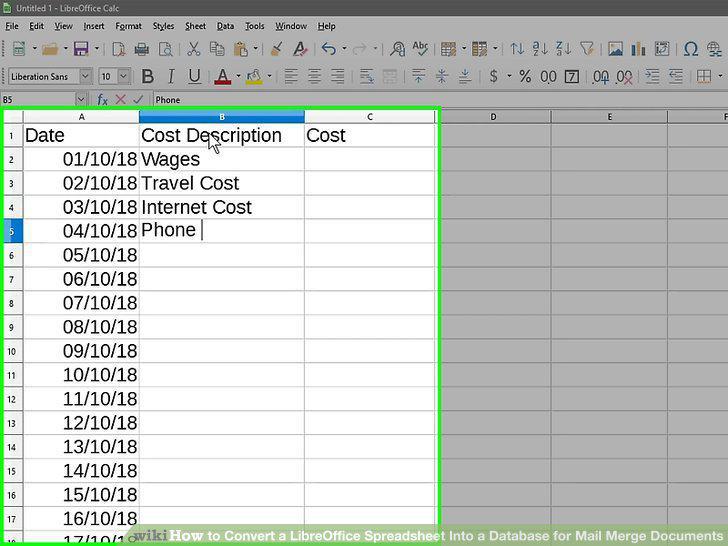Toggle Underline formatting
The height and width of the screenshot is (546, 728).
point(195,76)
